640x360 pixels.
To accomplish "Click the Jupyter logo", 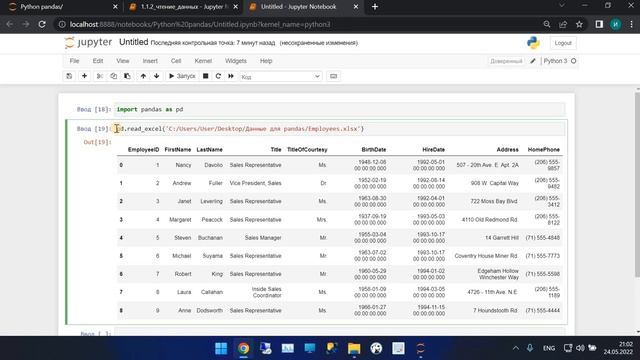I will [x=88, y=42].
